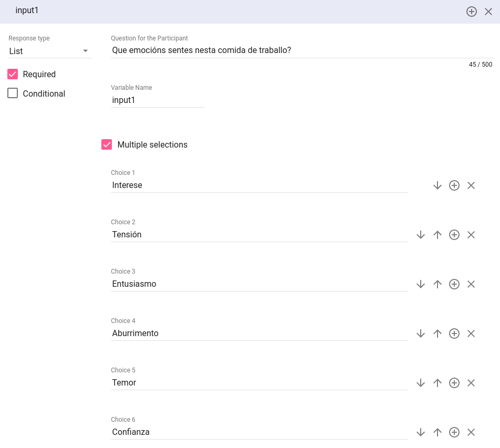Move Tensión choice up
The width and height of the screenshot is (500, 448).
[437, 235]
